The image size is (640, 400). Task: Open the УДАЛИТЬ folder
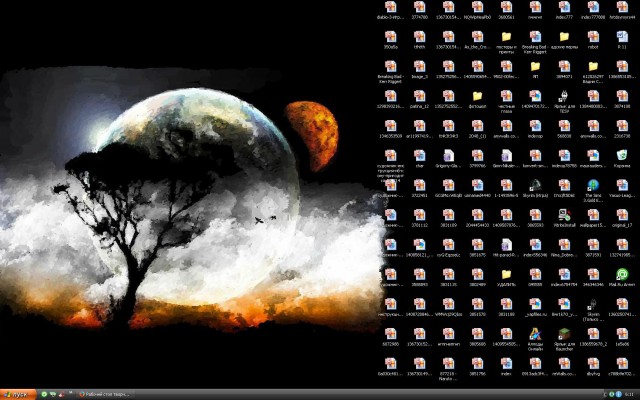pos(506,274)
